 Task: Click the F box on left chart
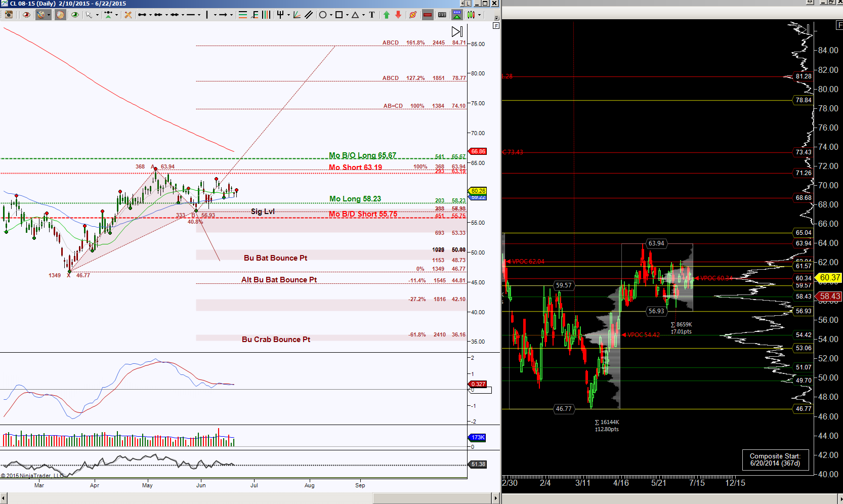(496, 25)
